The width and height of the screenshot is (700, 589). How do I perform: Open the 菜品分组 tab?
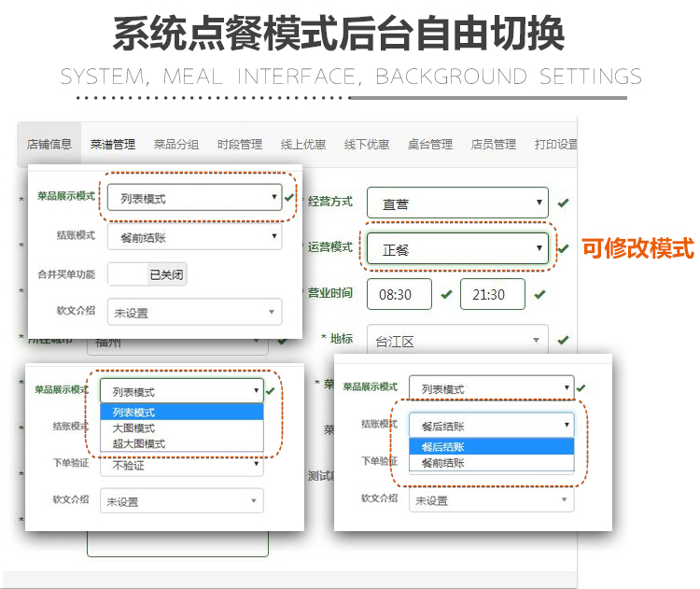pyautogui.click(x=176, y=144)
